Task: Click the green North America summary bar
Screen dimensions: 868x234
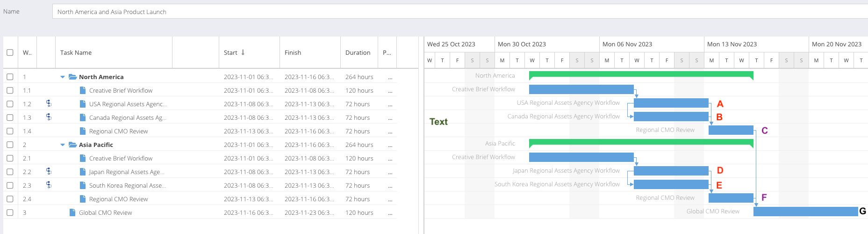Action: pyautogui.click(x=640, y=74)
